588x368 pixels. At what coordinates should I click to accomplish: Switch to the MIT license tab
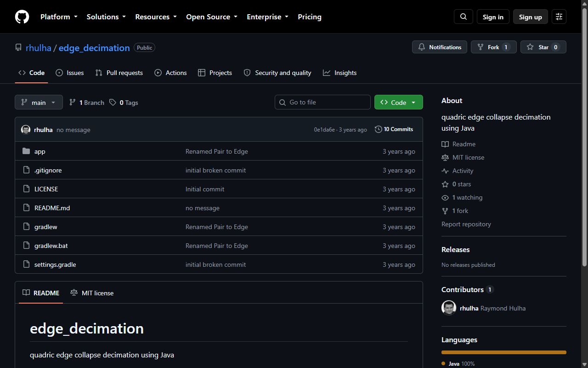(x=92, y=293)
